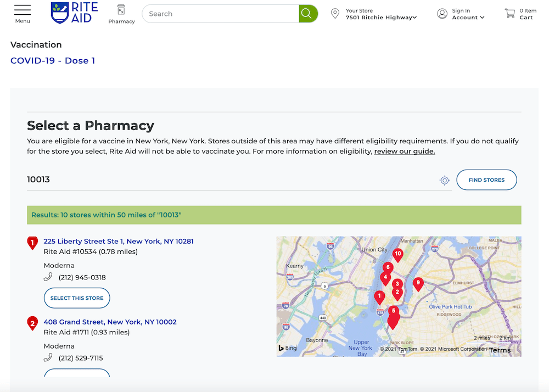Click list pin number 2 beside Grand Street
The height and width of the screenshot is (392, 549).
click(x=32, y=323)
